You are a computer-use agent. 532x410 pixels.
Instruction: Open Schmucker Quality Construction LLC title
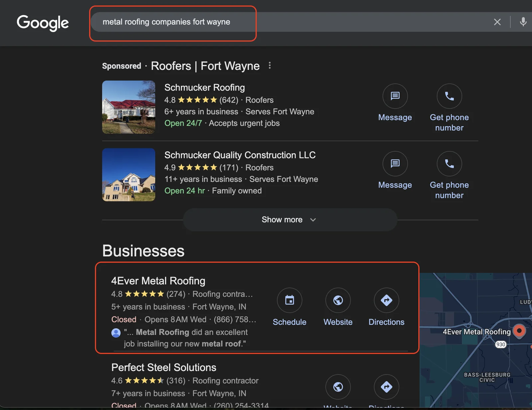coord(240,155)
